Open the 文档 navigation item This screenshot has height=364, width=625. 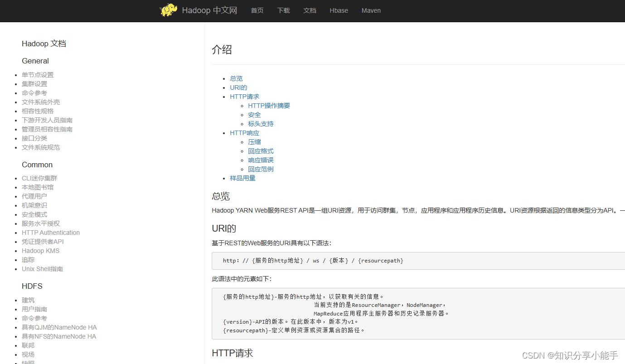(310, 10)
